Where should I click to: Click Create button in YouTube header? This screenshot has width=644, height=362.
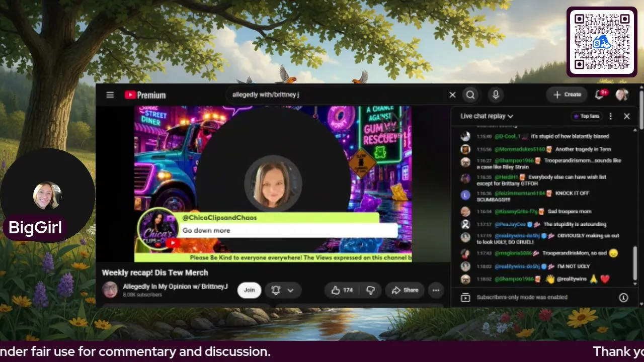[x=567, y=95]
